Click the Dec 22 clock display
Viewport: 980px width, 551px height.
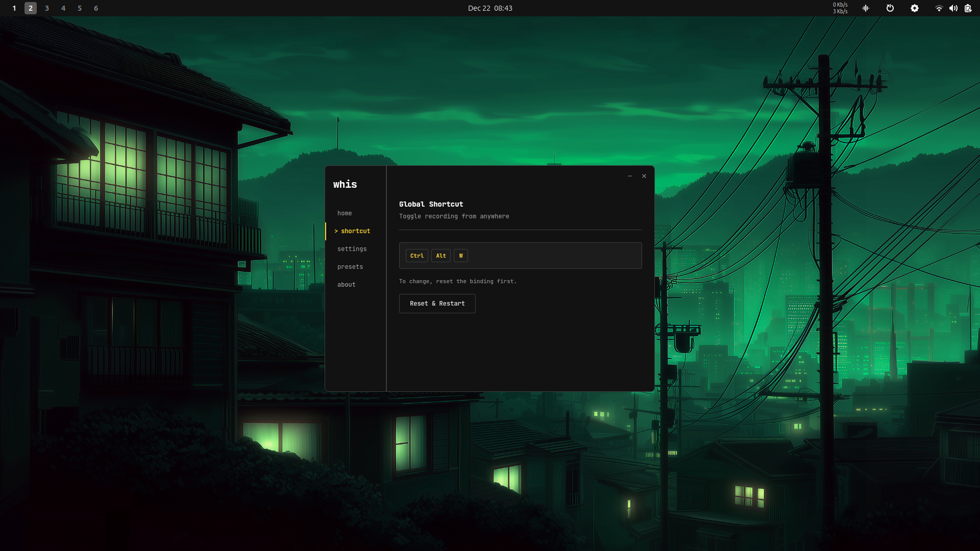[x=490, y=8]
